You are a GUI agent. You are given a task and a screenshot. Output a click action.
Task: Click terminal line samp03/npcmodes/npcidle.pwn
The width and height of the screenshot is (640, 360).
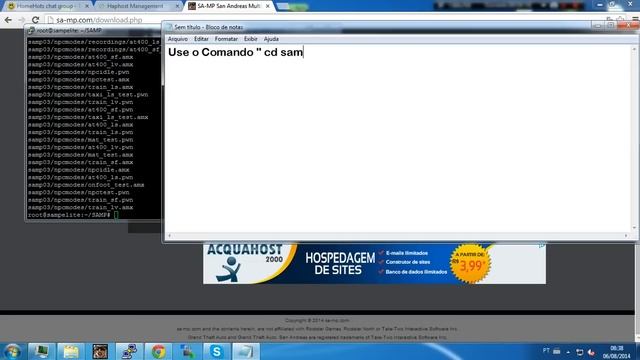(x=78, y=72)
